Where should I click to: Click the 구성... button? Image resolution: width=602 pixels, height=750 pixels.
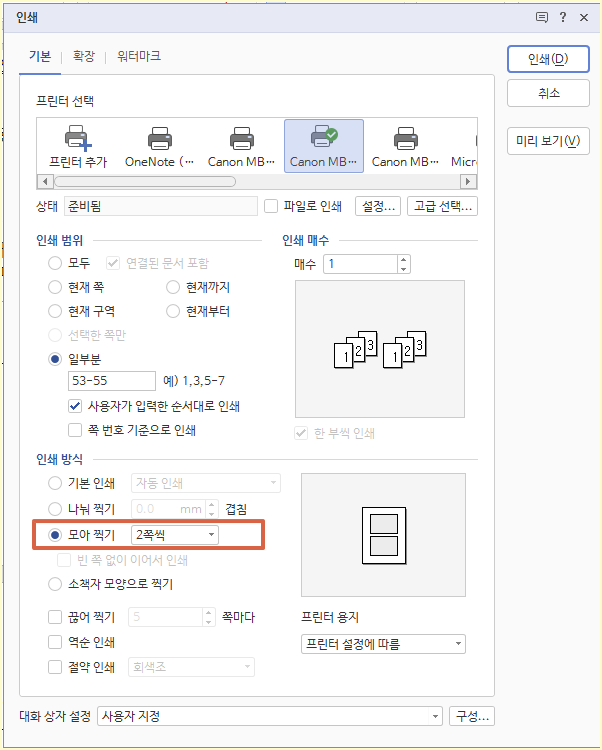pyautogui.click(x=472, y=716)
